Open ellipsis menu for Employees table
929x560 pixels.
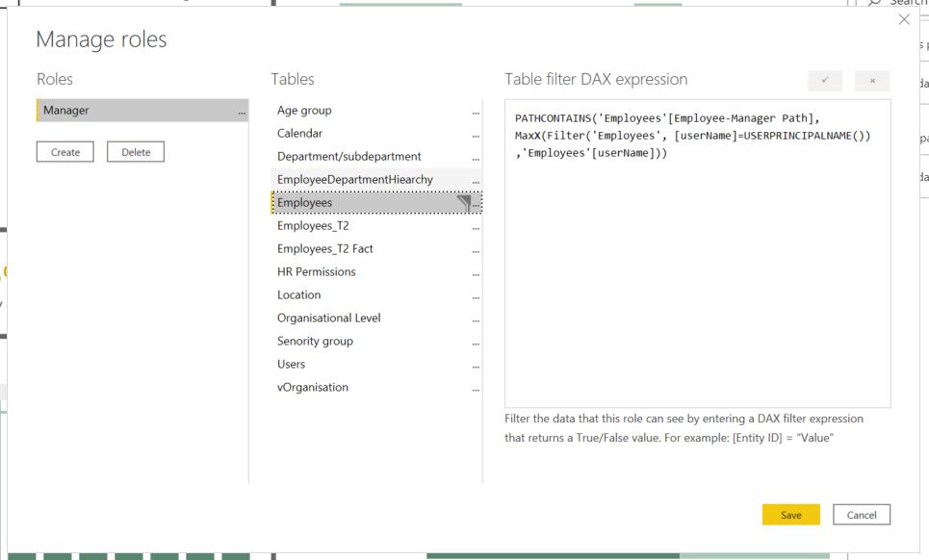point(477,205)
